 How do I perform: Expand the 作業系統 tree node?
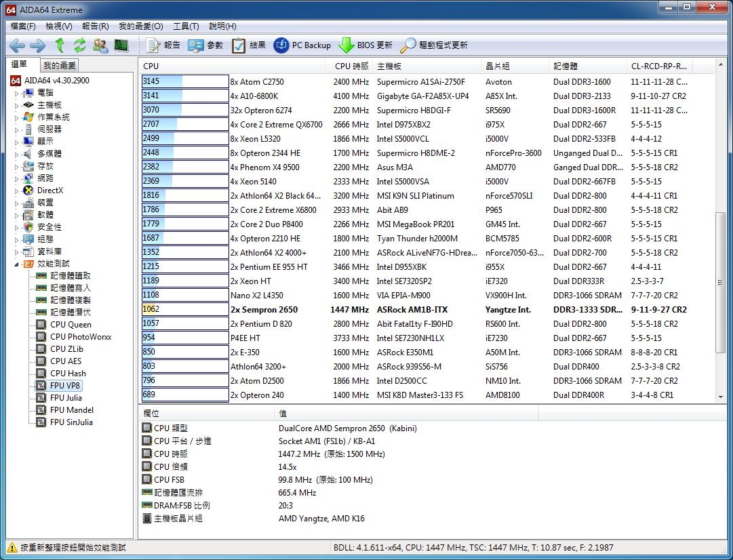tap(16, 117)
